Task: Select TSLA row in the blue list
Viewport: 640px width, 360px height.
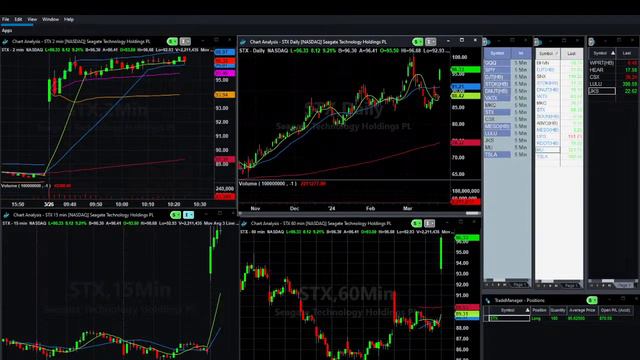Action: [507, 155]
